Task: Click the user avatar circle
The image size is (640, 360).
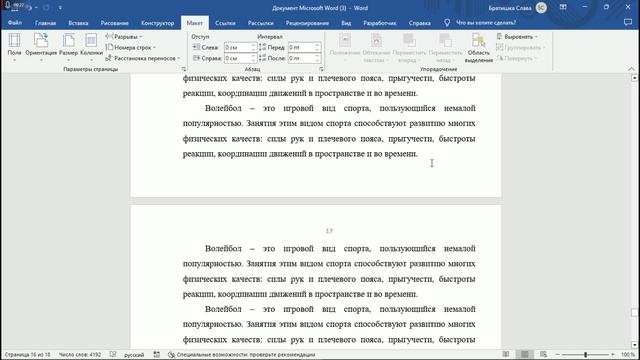Action: [x=541, y=8]
